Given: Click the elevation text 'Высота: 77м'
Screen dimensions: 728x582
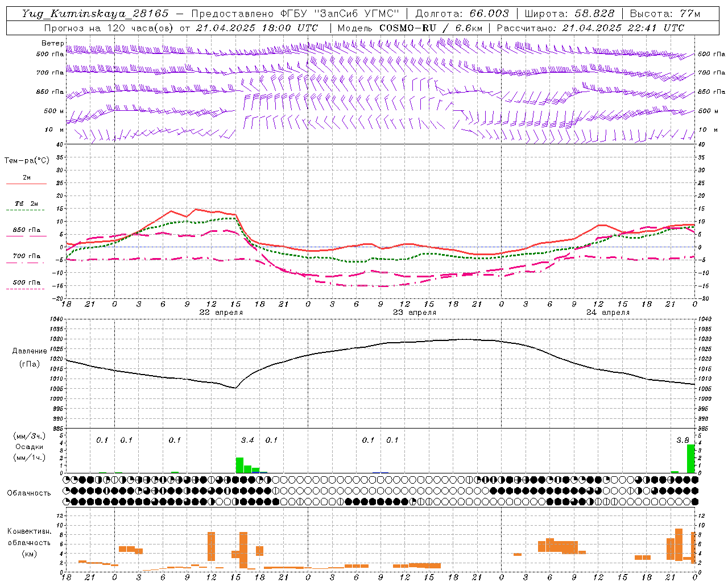Looking at the screenshot, I should tap(665, 14).
